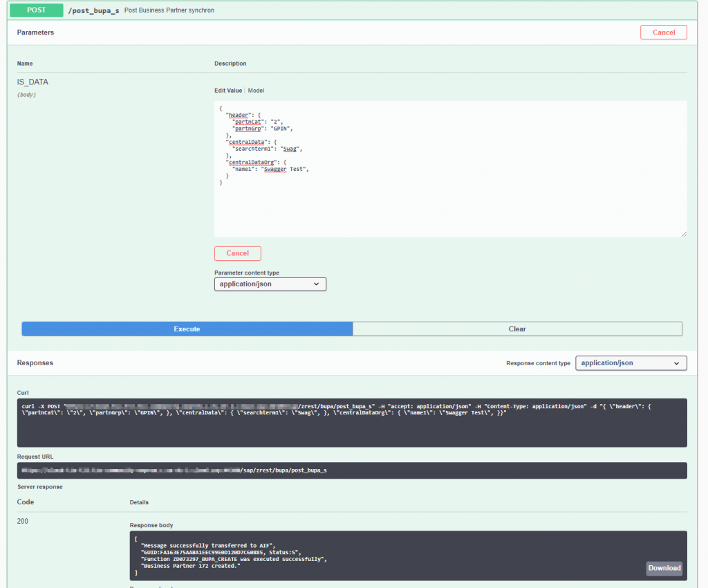Click the chevron arrow of Response content type

(x=676, y=363)
